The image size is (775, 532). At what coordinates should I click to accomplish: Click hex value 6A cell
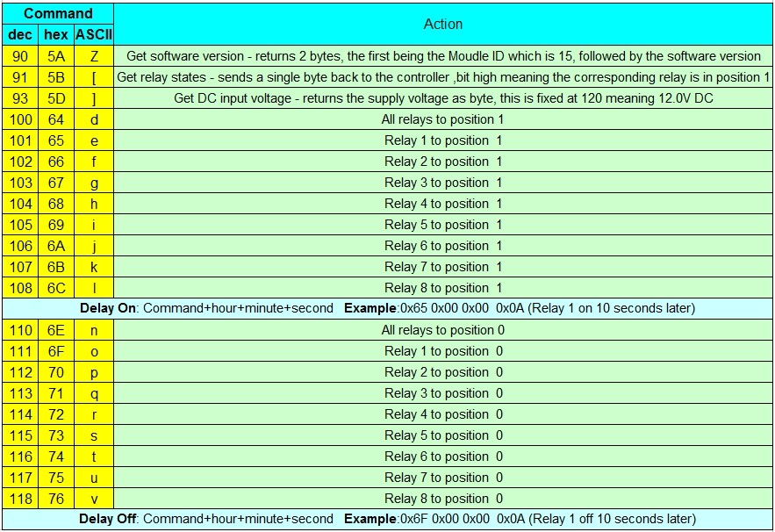point(56,246)
